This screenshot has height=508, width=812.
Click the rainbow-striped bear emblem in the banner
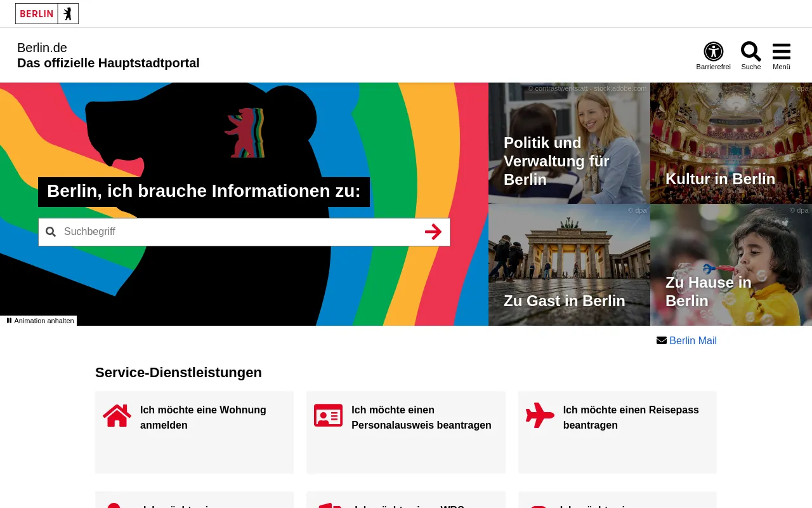click(x=244, y=133)
